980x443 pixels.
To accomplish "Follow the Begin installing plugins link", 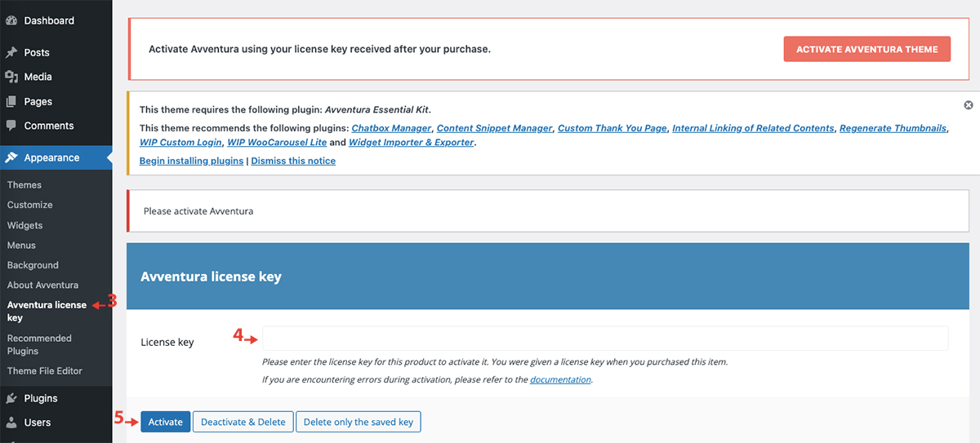I will coord(191,161).
